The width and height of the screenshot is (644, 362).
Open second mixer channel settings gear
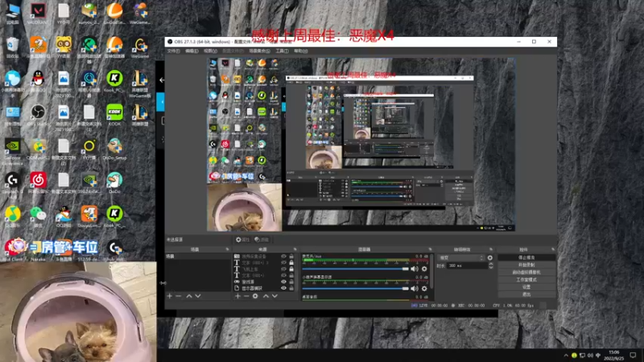click(x=424, y=289)
